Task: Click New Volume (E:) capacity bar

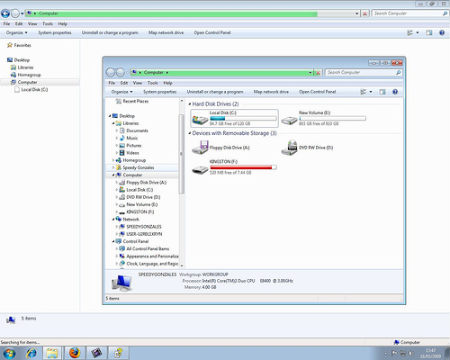Action: [x=332, y=118]
